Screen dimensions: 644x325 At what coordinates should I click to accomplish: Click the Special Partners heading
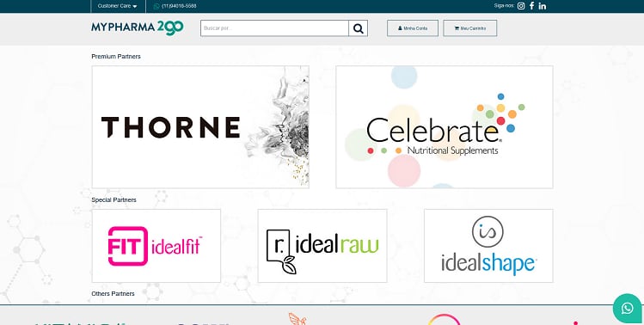pyautogui.click(x=113, y=199)
